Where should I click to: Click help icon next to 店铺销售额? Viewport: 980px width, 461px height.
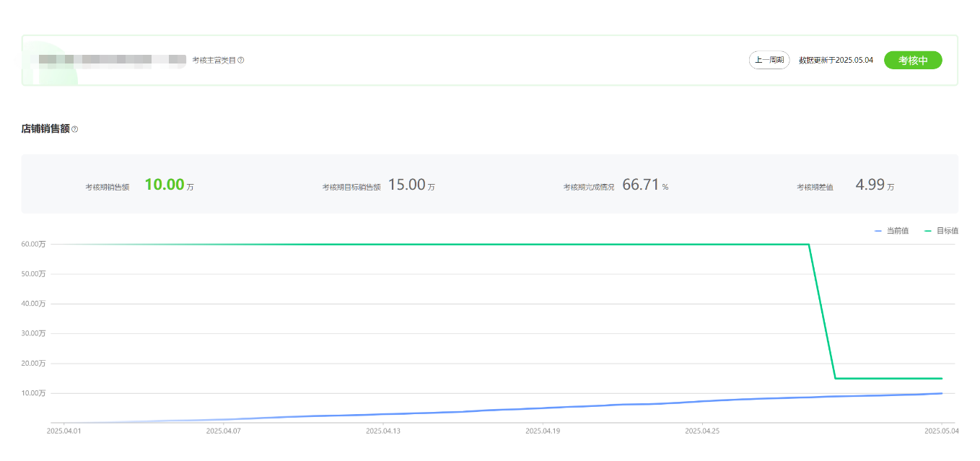tap(74, 129)
